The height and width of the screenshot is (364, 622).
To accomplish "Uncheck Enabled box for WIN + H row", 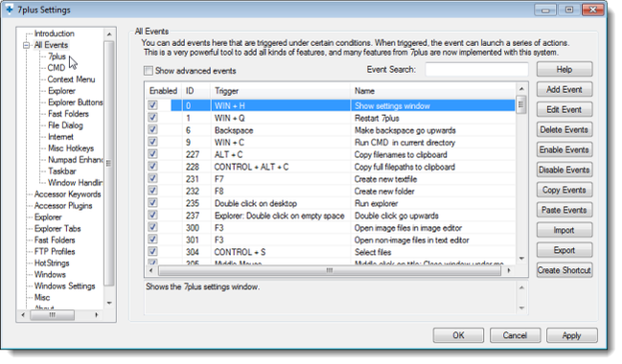I will click(152, 105).
